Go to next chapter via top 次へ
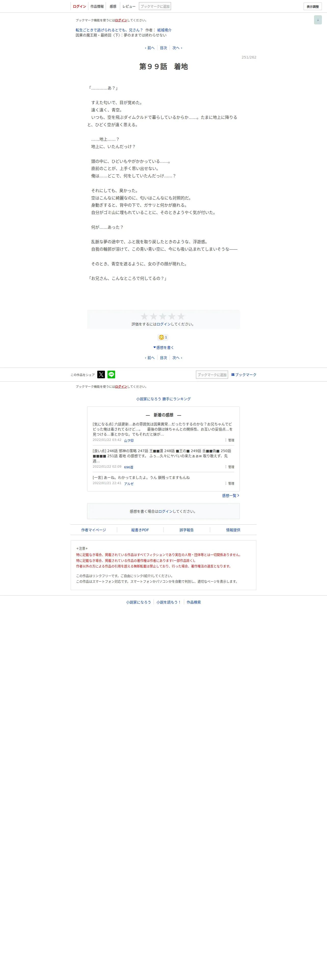This screenshot has height=980, width=327. coord(178,48)
